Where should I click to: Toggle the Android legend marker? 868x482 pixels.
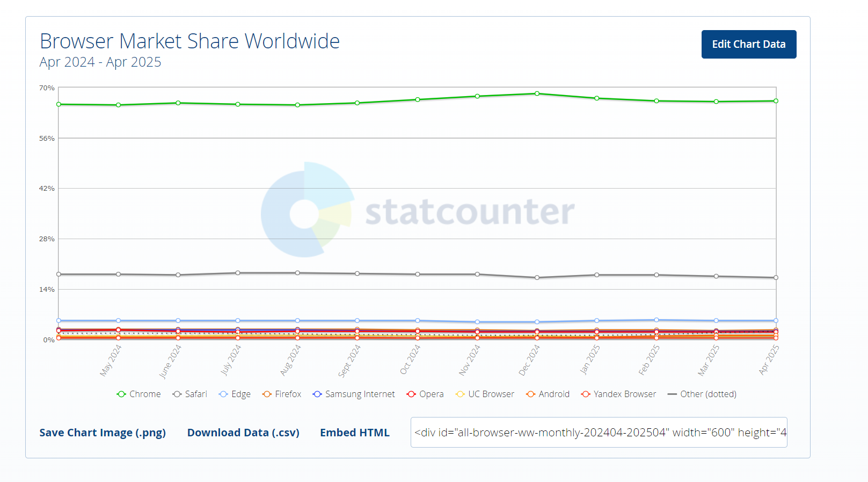pos(531,394)
